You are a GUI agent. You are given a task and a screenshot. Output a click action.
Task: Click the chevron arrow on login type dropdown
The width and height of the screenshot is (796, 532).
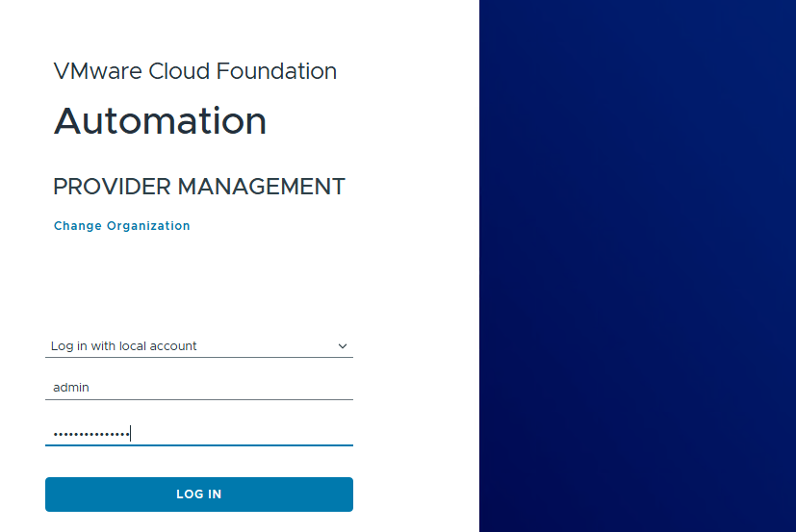[x=343, y=346]
